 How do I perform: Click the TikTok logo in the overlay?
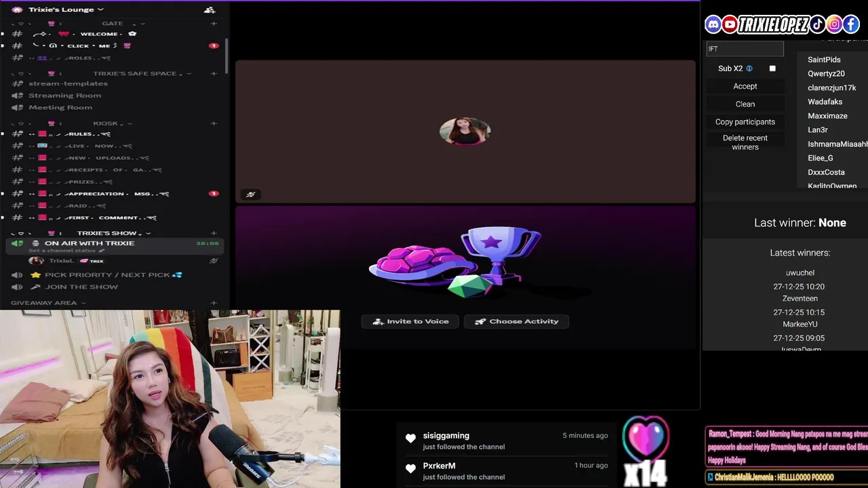818,25
